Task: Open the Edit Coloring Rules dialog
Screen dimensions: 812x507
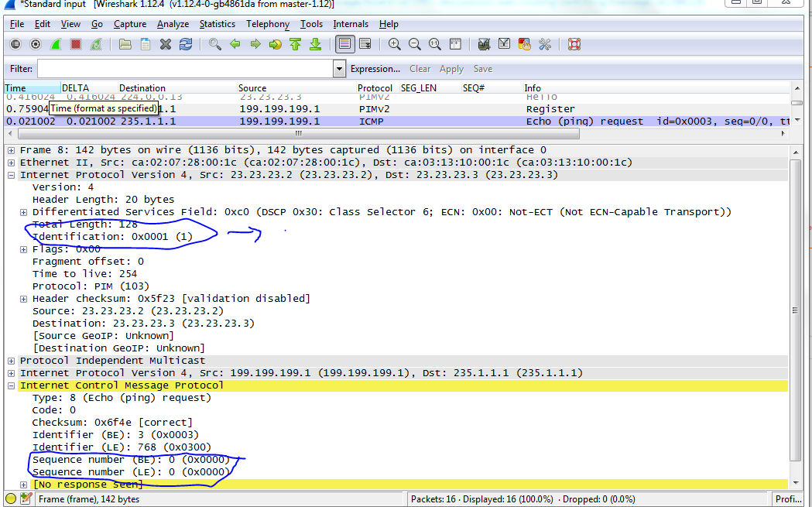Action: 525,44
